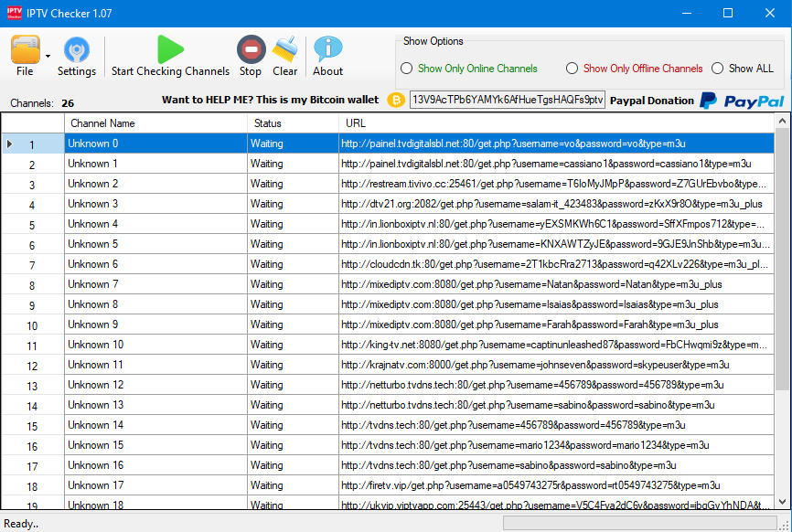Click the Bitcoin wallet address field

508,100
